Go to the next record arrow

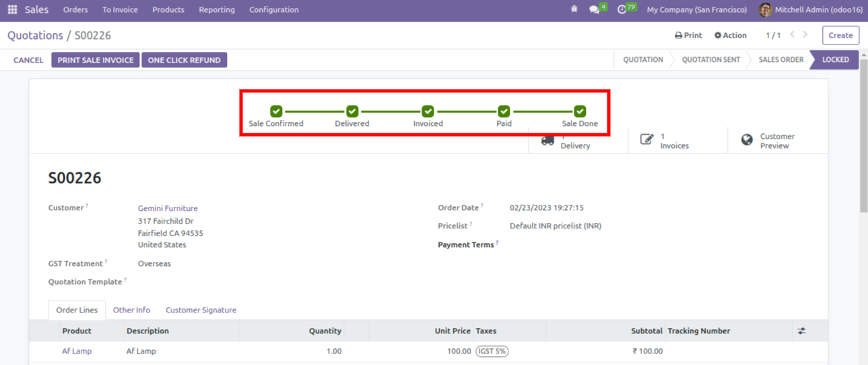805,35
